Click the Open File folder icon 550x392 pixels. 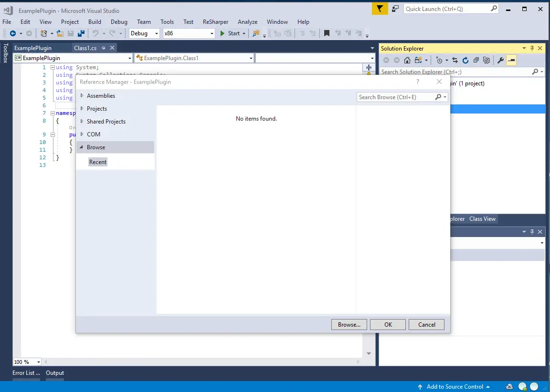click(x=60, y=33)
